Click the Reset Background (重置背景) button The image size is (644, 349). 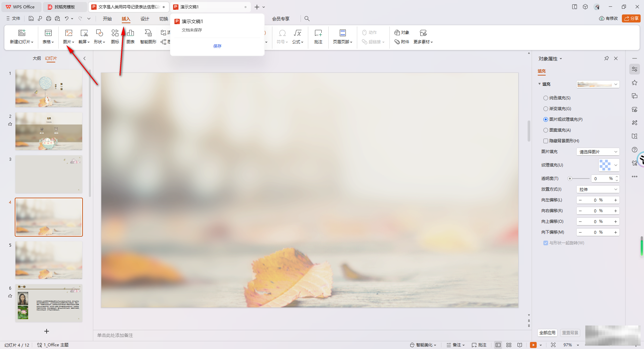click(570, 333)
